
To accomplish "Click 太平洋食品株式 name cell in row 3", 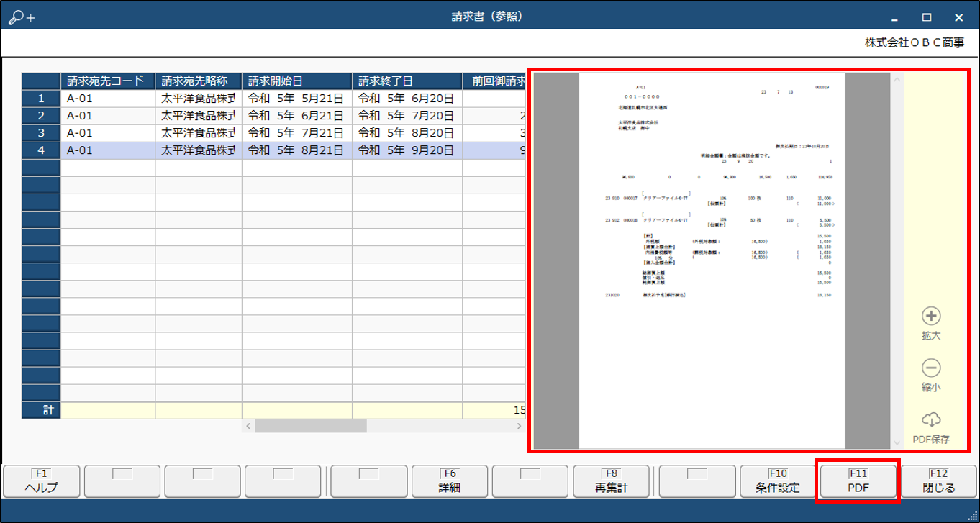I will [199, 133].
